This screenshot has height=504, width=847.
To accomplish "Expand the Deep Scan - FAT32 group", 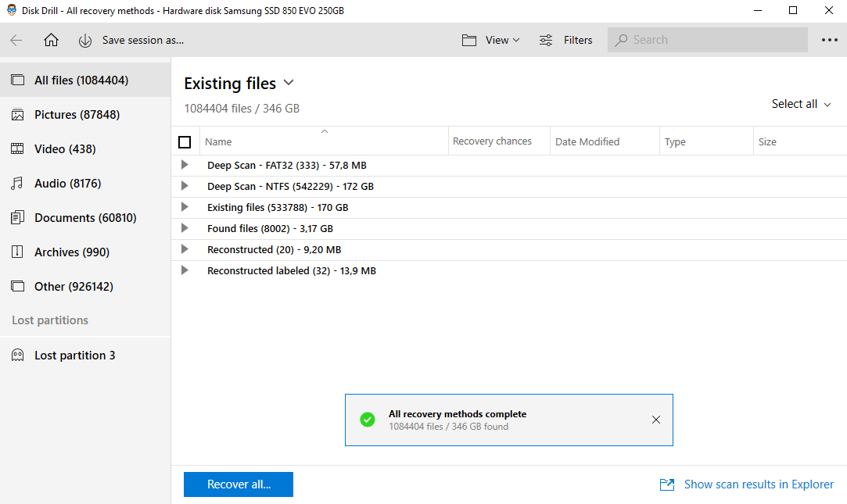I will pyautogui.click(x=185, y=165).
